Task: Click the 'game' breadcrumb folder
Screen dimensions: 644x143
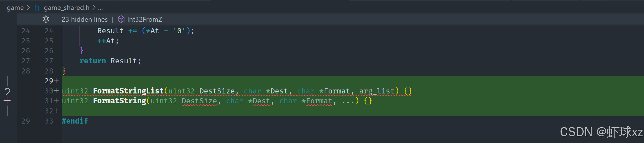Action: (15, 8)
